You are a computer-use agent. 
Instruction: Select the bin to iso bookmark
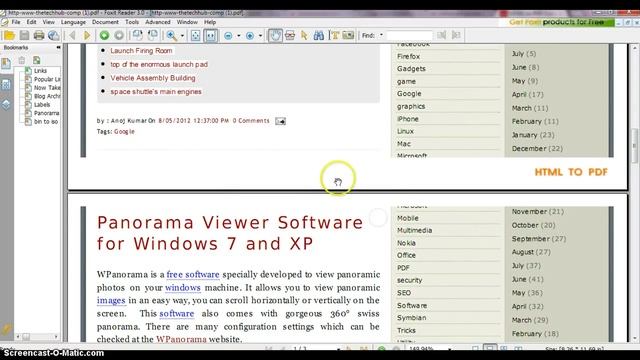click(46, 122)
